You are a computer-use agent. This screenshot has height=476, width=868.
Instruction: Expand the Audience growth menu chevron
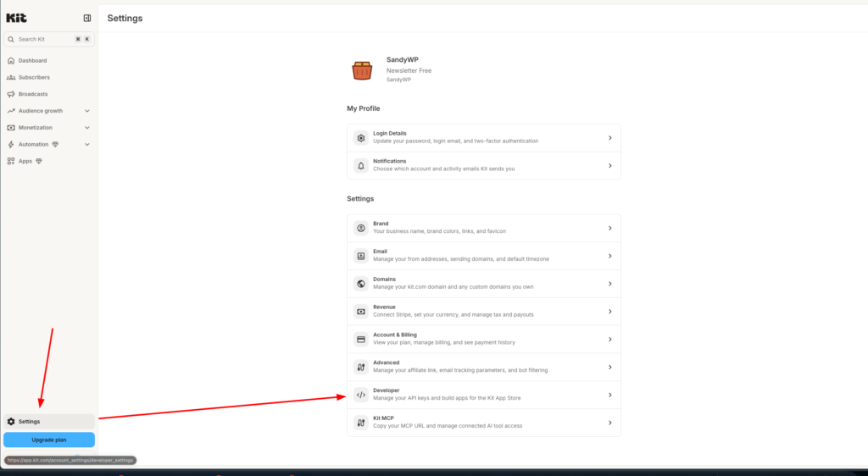click(87, 111)
